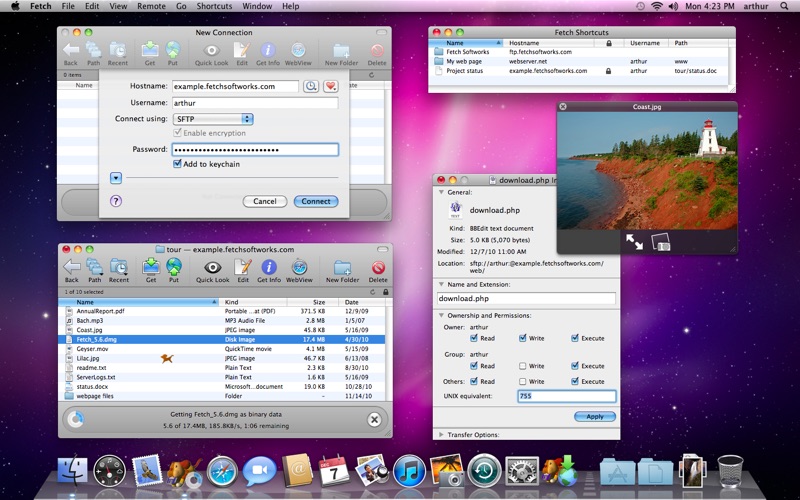Screen dimensions: 800x500
Task: Click Cancel in New Connection dialog
Action: [265, 201]
